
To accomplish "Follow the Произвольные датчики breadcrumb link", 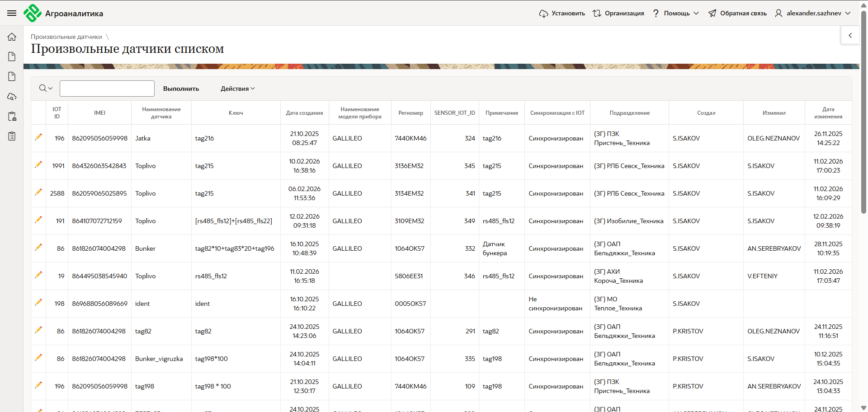I will pos(66,37).
